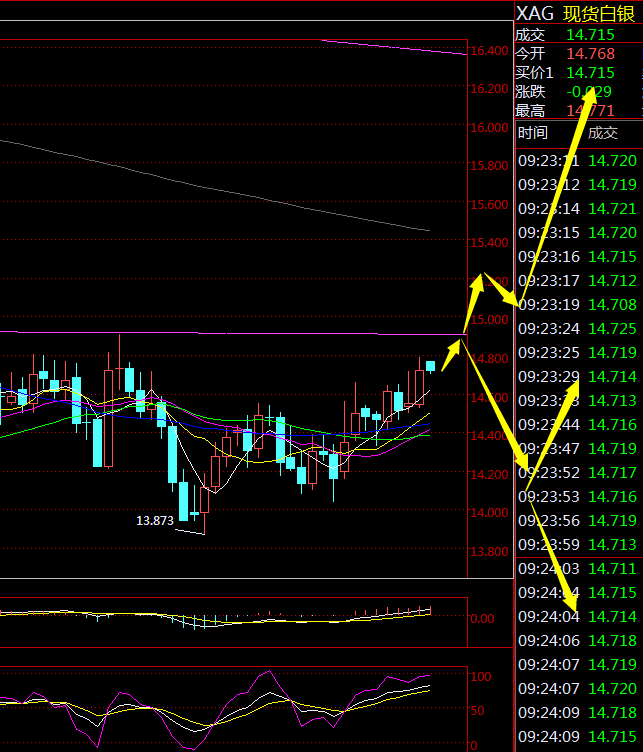Select the 09:24:03 tick at 14.711
This screenshot has width=643, height=752.
tap(577, 568)
